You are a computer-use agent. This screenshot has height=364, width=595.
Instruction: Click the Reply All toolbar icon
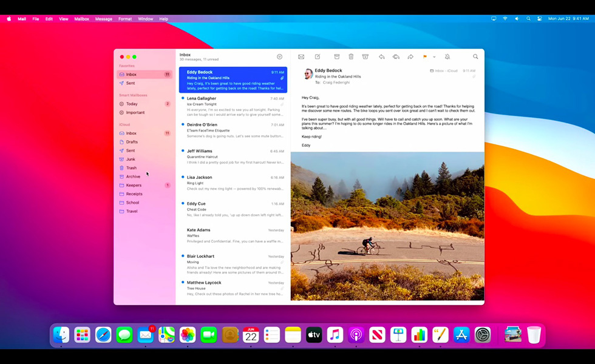coord(396,56)
